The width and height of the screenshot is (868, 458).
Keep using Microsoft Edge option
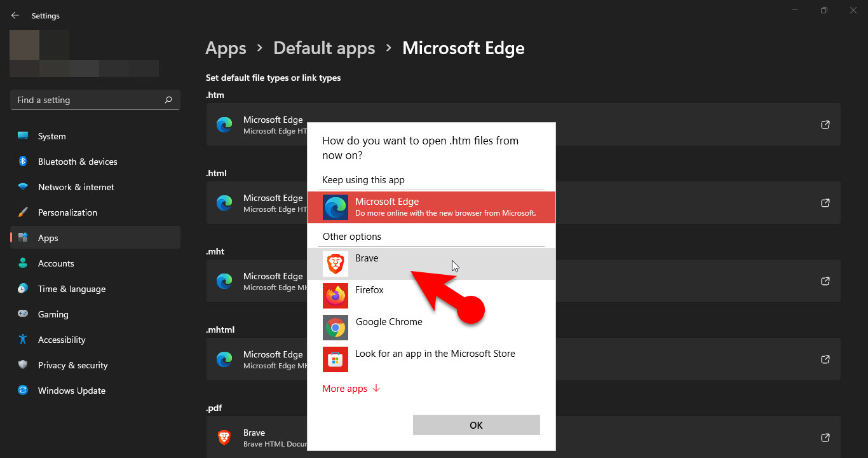431,207
